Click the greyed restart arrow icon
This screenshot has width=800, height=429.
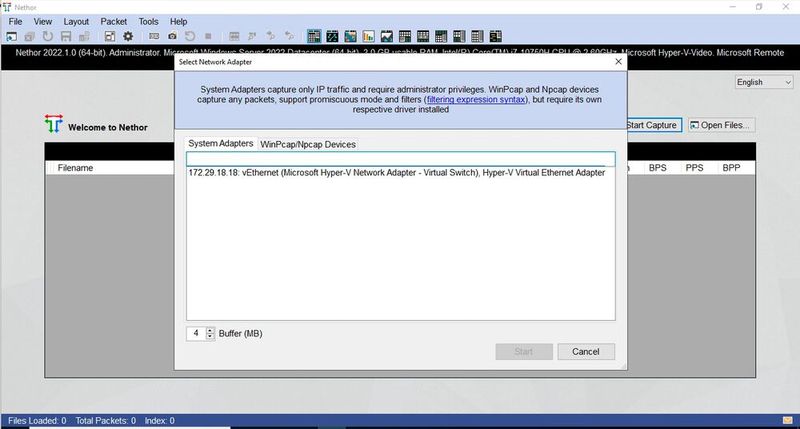(190, 36)
